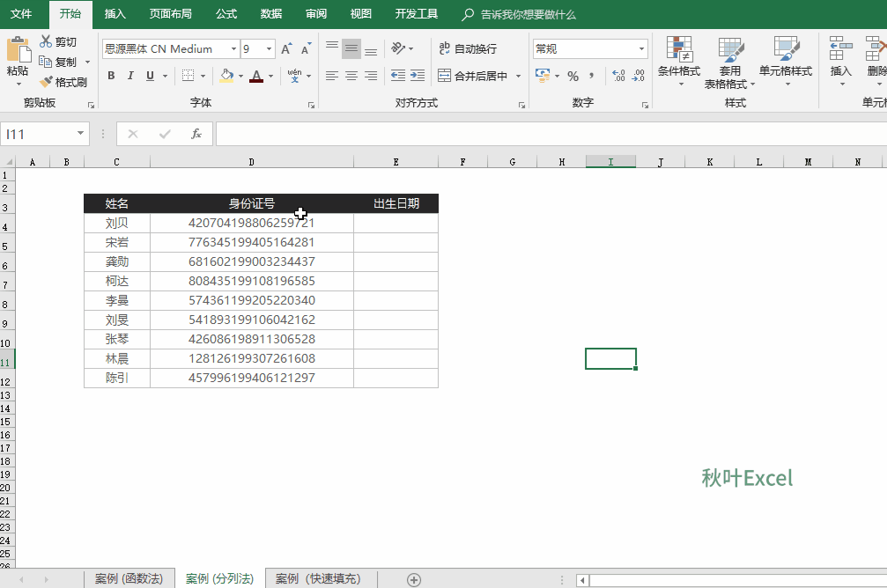
Task: Click the Copy (复制) icon
Action: coord(46,62)
